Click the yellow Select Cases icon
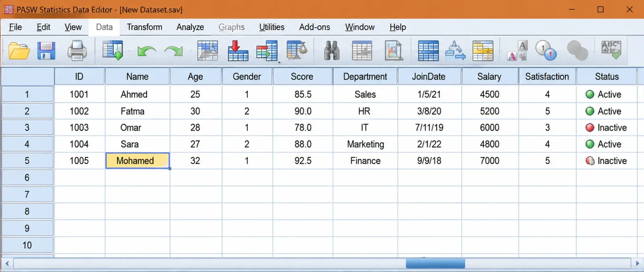Image resolution: width=644 pixels, height=272 pixels. click(483, 51)
